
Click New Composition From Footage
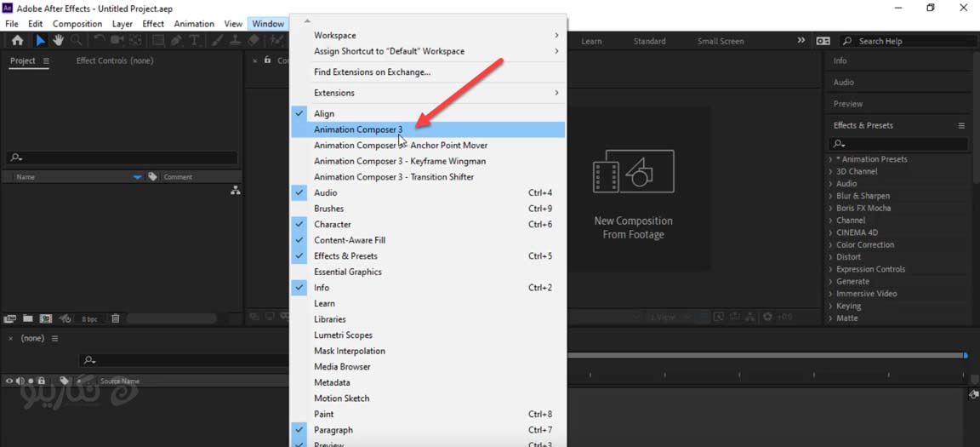[633, 227]
